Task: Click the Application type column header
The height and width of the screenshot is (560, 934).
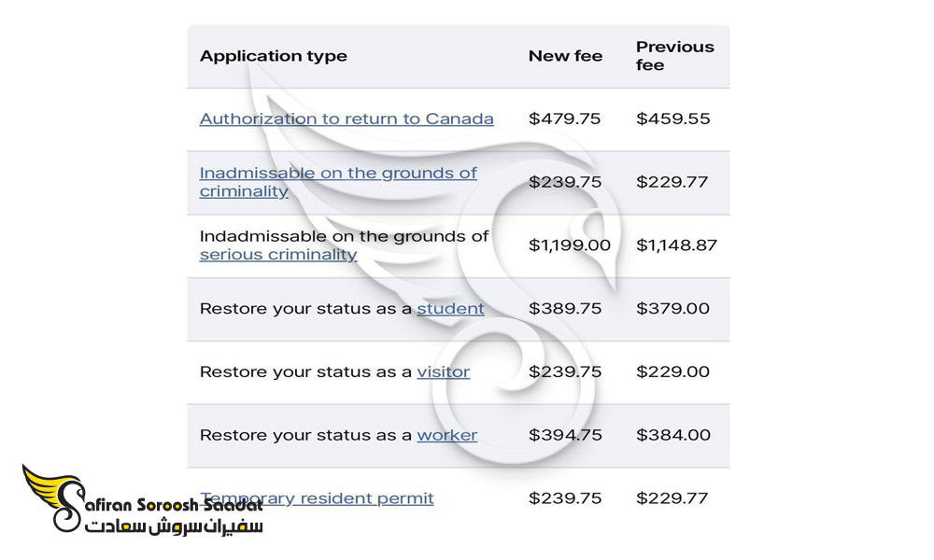Action: coord(274,56)
